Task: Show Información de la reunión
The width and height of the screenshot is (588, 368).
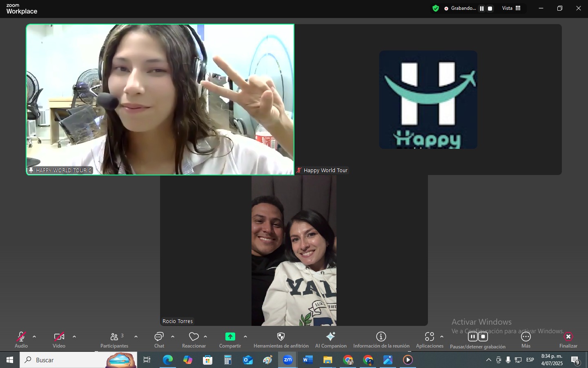Action: [x=381, y=339]
